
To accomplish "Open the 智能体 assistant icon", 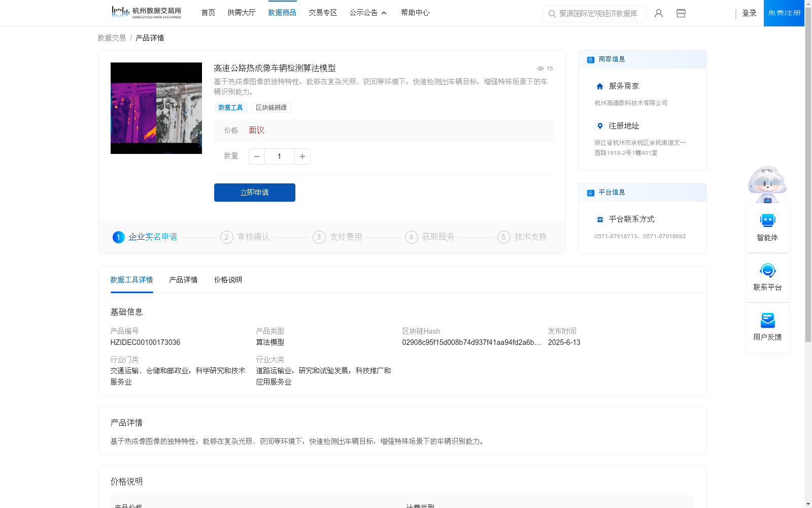I will point(768,220).
